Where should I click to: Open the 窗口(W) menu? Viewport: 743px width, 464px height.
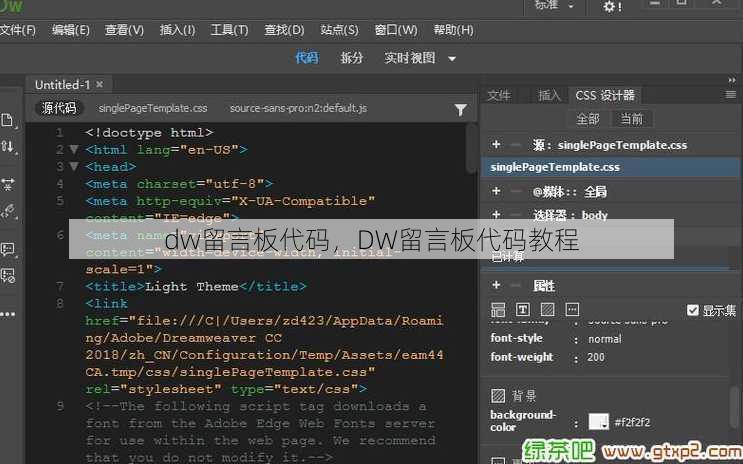tap(396, 30)
